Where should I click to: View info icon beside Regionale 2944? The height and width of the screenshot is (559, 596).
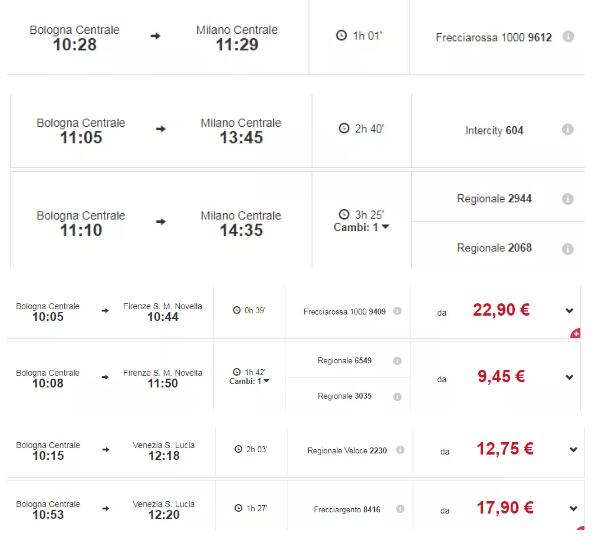point(567,199)
